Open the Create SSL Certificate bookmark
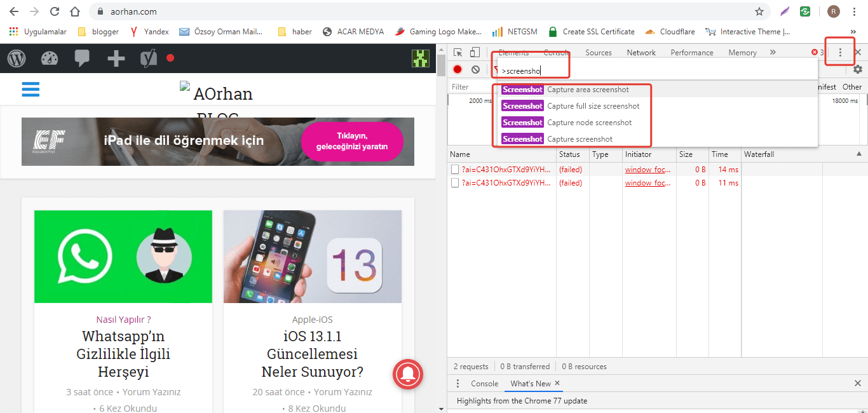Screen dimensions: 868x413 pos(592,32)
